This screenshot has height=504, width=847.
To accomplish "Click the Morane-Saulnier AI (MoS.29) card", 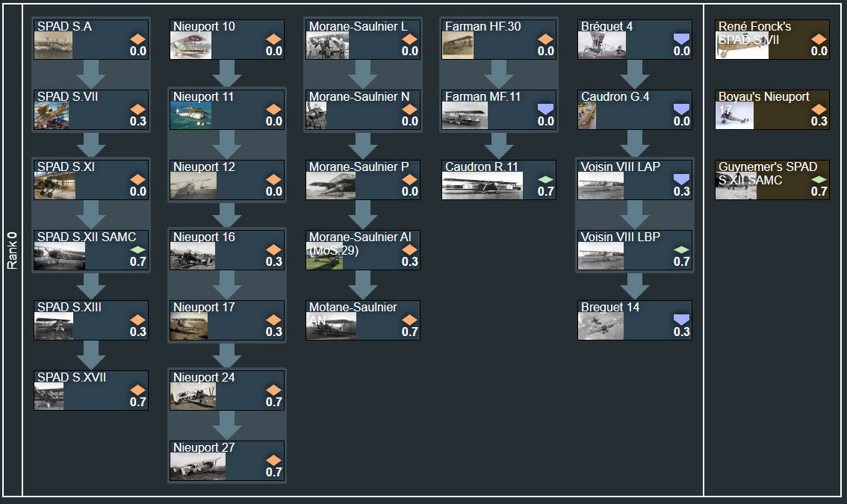I will (x=362, y=250).
